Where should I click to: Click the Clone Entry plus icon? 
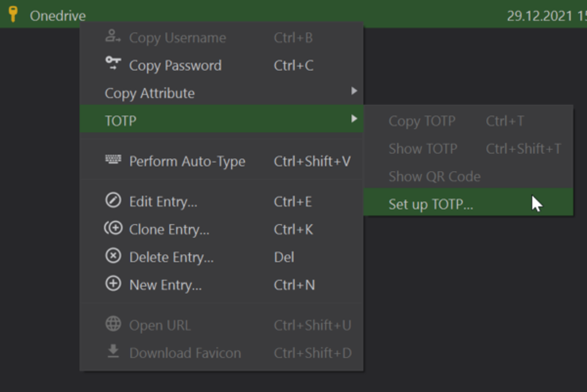(113, 228)
